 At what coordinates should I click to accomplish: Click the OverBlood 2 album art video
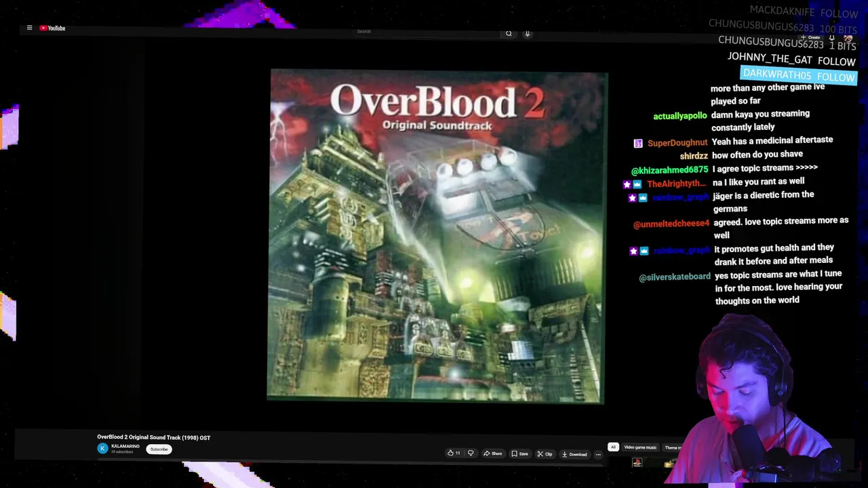(436, 237)
